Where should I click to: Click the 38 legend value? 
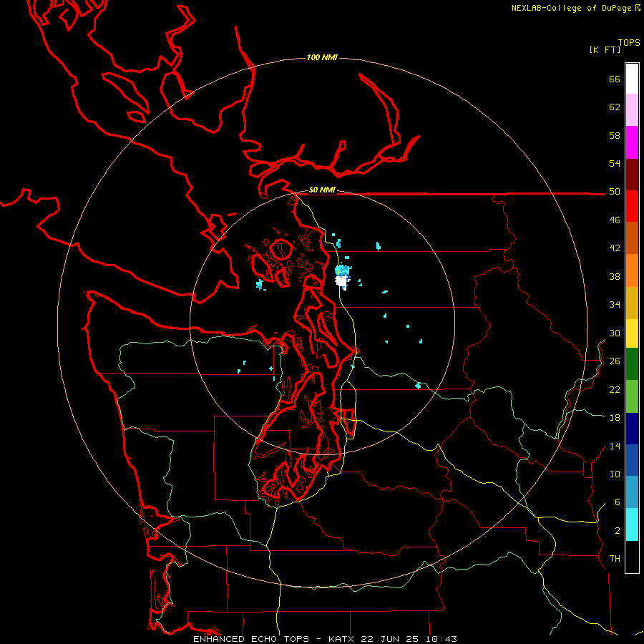click(x=615, y=276)
